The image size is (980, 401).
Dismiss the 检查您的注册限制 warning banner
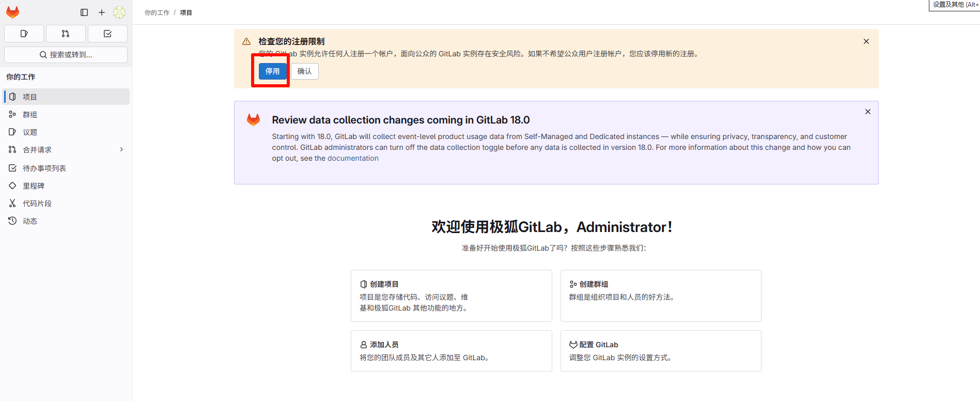coord(866,41)
